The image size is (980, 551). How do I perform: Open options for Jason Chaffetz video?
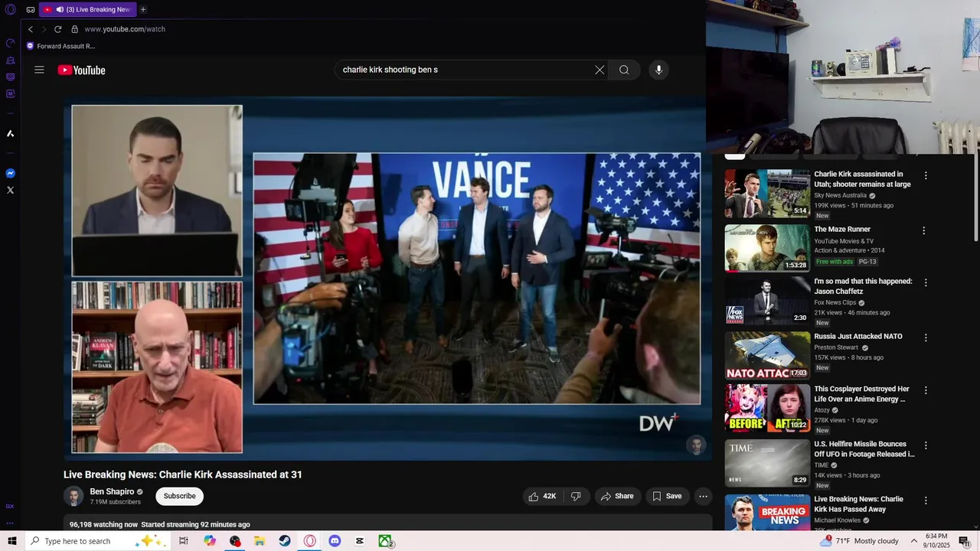click(x=926, y=282)
